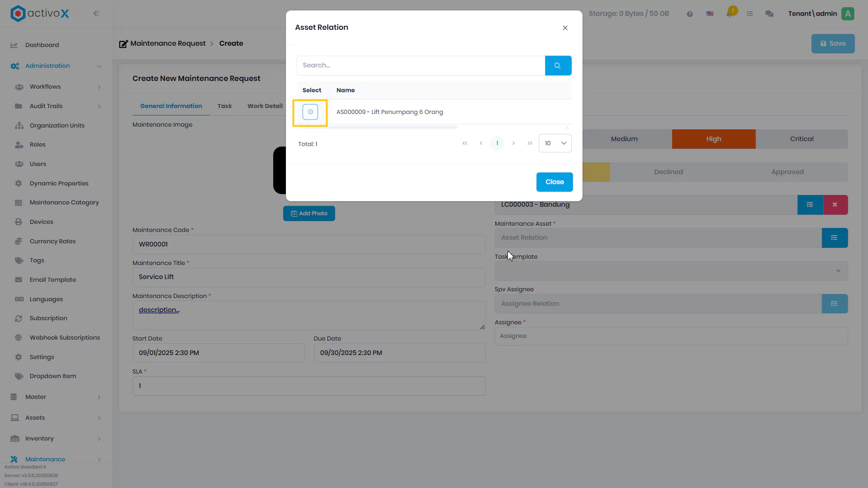The height and width of the screenshot is (488, 868).
Task: Select Critical priority option
Action: click(x=802, y=139)
